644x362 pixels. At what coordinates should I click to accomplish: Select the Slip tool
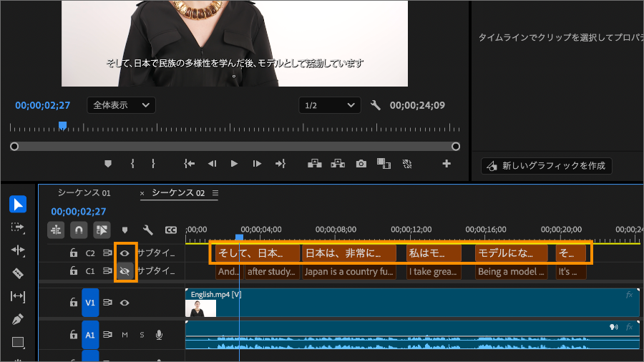(x=18, y=296)
